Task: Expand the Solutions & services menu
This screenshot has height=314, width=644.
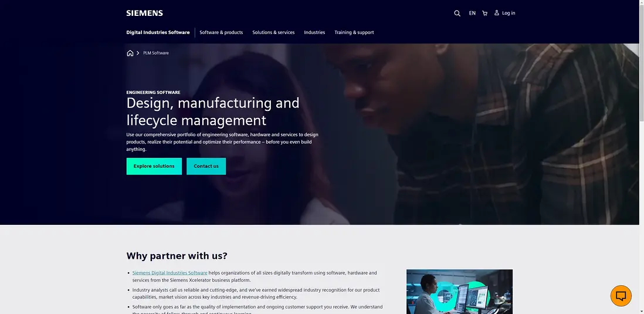Action: point(273,32)
